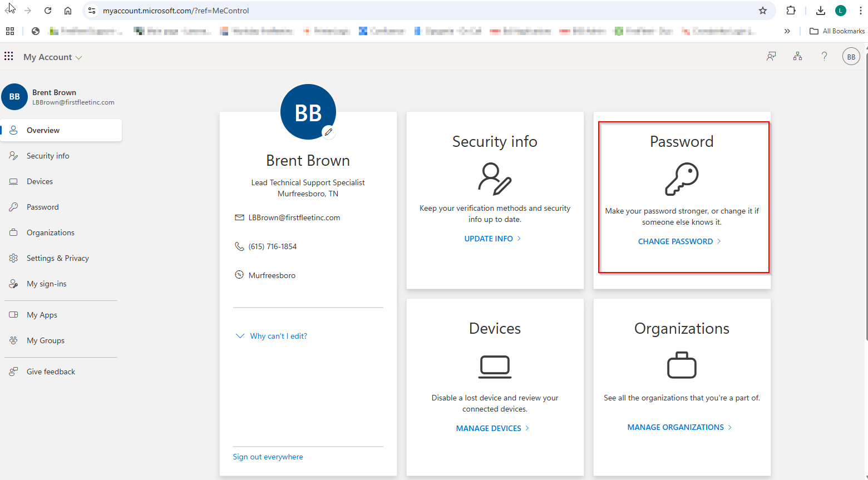
Task: Click the Security info card person-pencil icon
Action: [495, 179]
